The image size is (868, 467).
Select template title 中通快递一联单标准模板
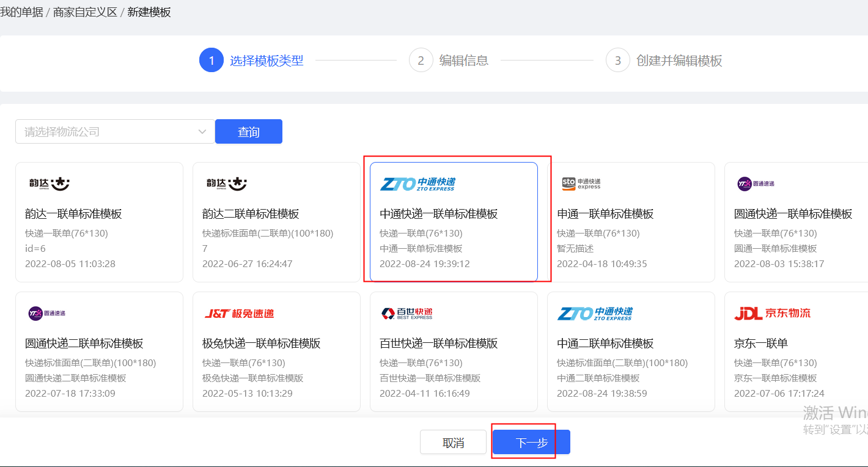(439, 214)
